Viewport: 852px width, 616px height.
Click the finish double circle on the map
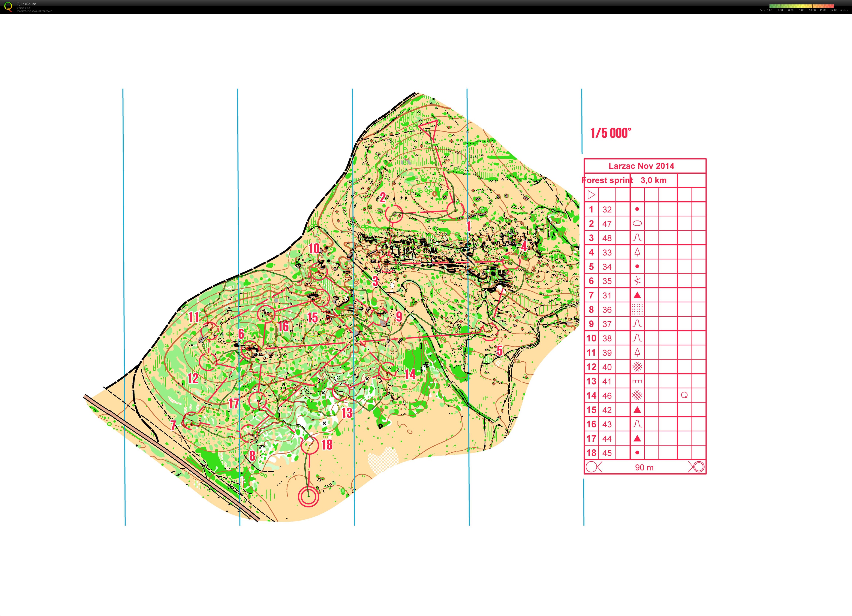308,497
